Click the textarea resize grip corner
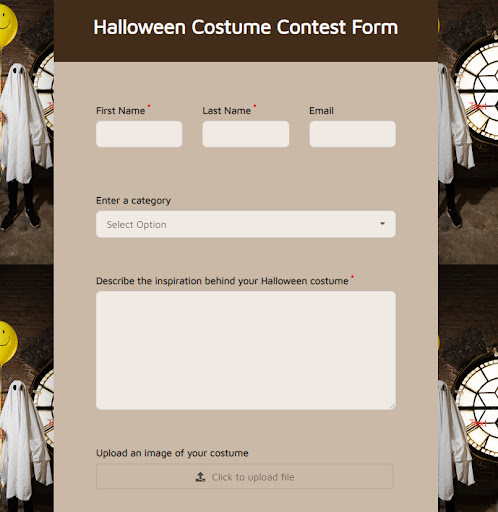Image resolution: width=498 pixels, height=512 pixels. pos(392,406)
